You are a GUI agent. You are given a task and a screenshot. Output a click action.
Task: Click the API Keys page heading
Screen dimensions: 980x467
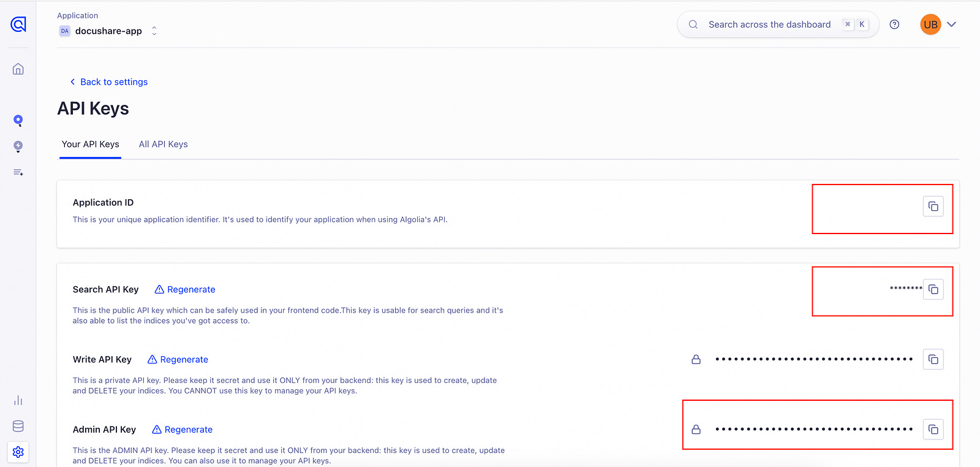click(x=93, y=108)
